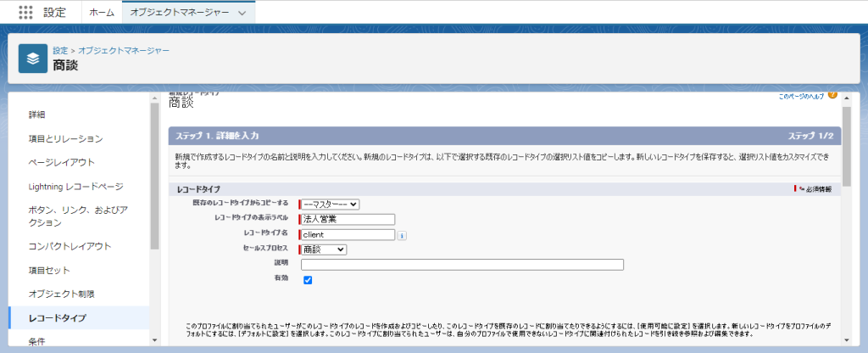
Task: Switch to the ホーム tab
Action: [102, 13]
